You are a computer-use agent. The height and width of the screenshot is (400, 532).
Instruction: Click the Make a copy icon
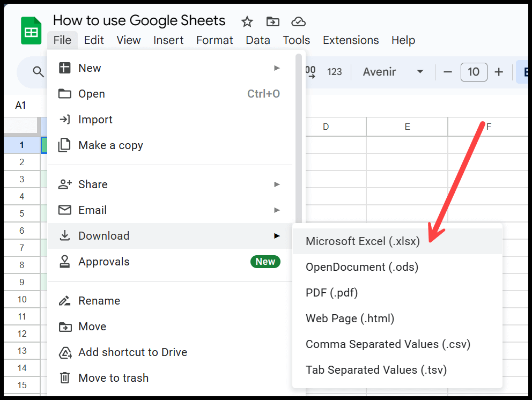[64, 145]
